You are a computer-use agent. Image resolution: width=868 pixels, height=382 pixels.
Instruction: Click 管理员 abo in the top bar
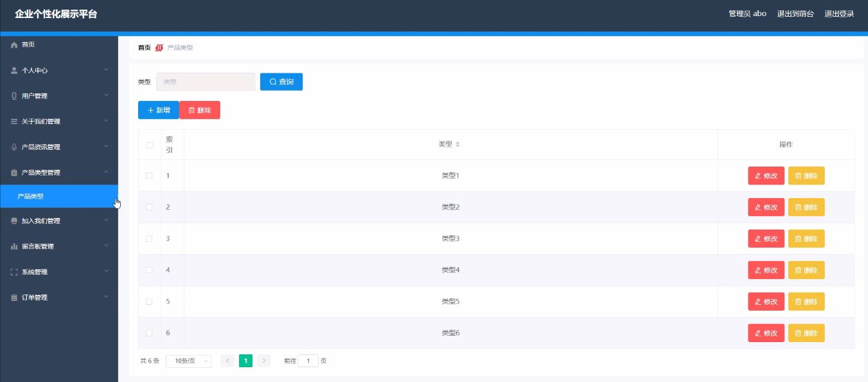click(747, 14)
